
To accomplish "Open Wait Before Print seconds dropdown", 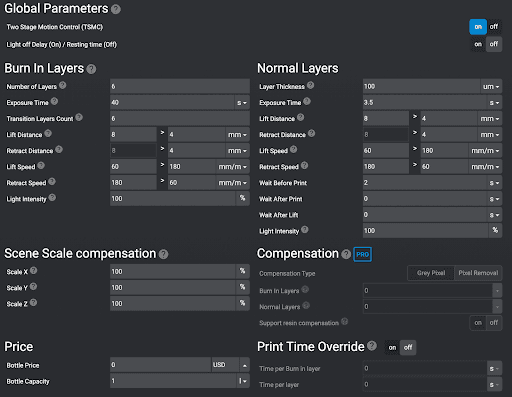I will (x=494, y=183).
